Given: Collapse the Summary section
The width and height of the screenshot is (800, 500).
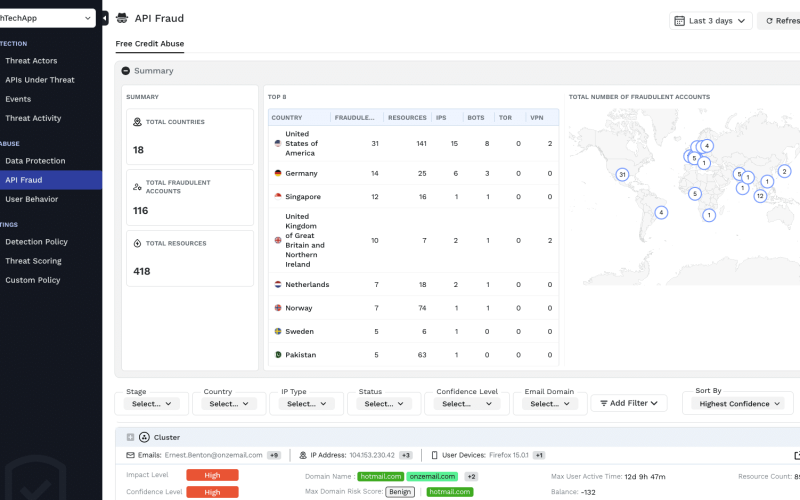Looking at the screenshot, I should (125, 71).
